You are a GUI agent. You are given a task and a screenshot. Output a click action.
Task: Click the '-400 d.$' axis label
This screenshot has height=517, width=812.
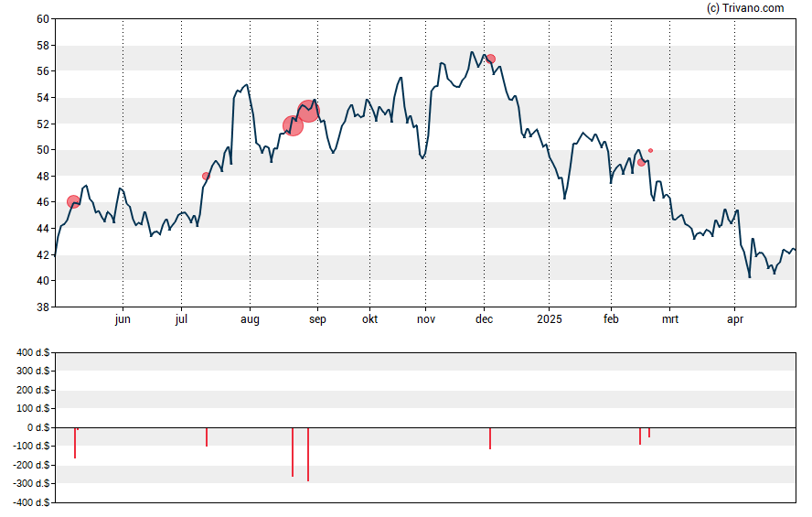(x=32, y=502)
